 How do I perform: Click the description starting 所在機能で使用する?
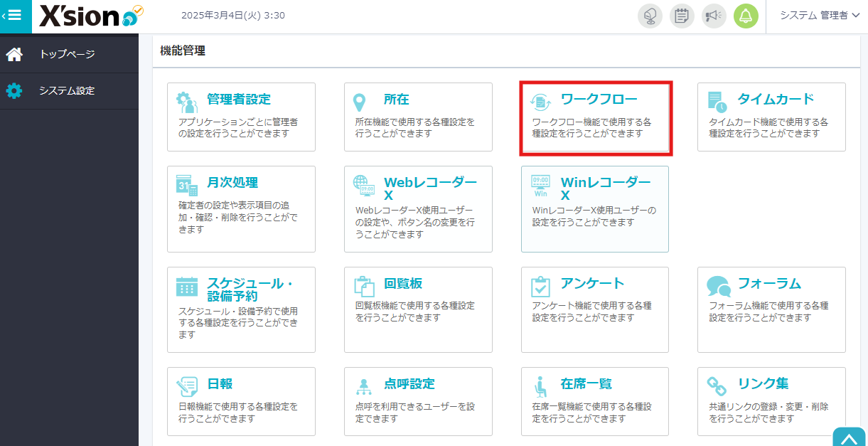[414, 127]
